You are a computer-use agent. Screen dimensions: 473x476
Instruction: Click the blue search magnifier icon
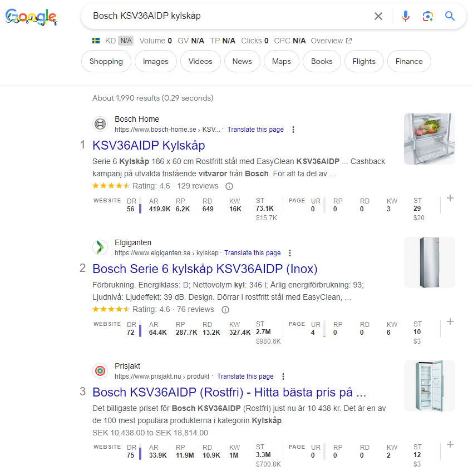pyautogui.click(x=450, y=16)
